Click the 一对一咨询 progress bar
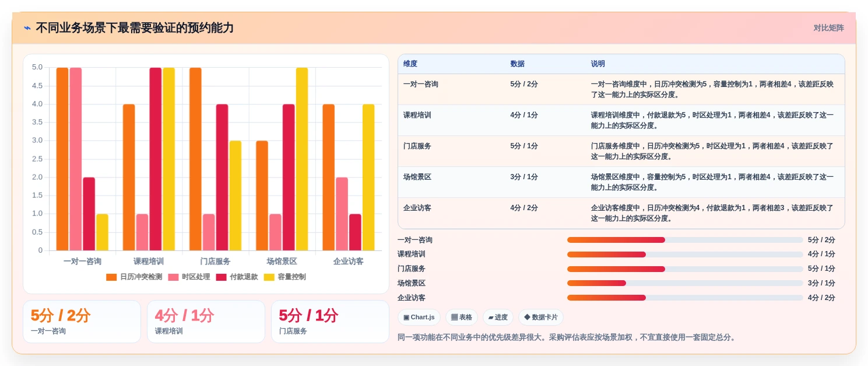868x366 pixels. pyautogui.click(x=685, y=240)
